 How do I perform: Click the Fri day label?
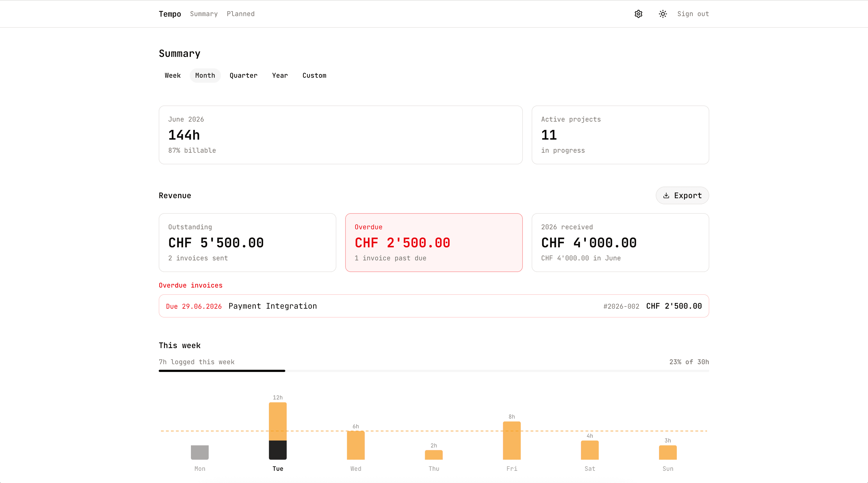click(x=512, y=469)
